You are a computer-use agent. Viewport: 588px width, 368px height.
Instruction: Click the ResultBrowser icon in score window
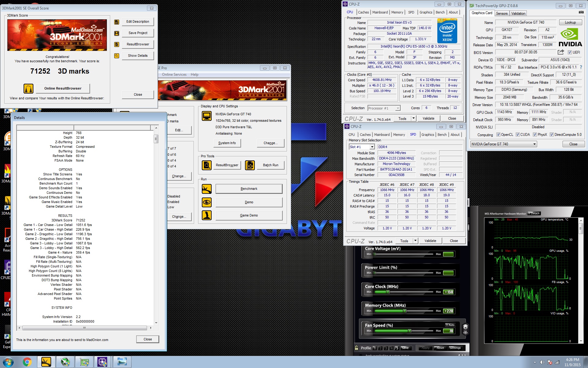point(117,44)
